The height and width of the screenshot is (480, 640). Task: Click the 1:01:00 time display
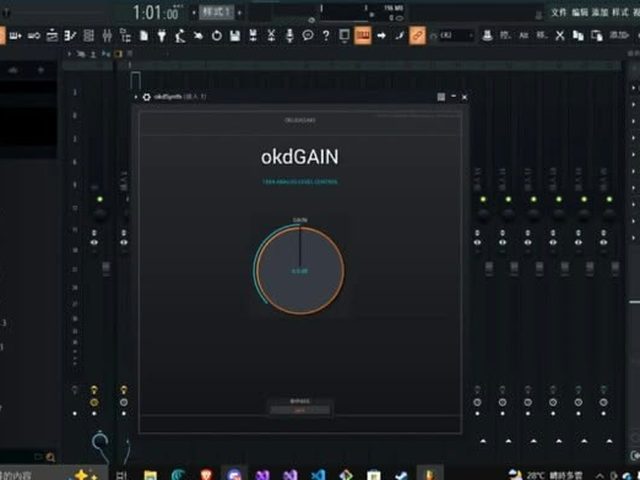tap(156, 13)
